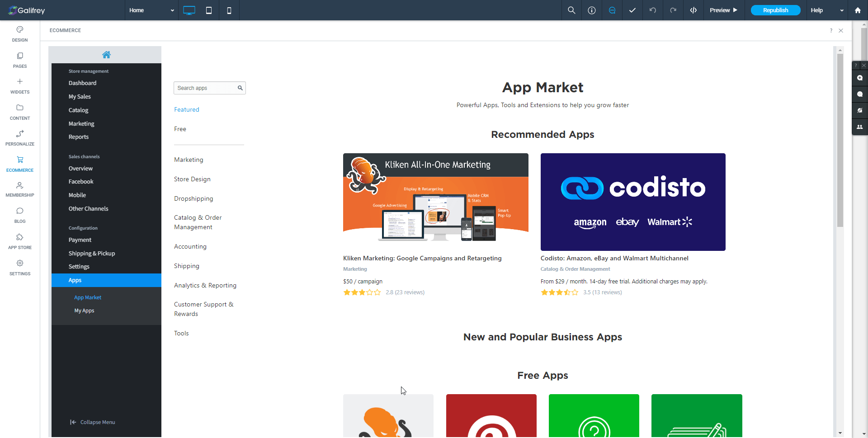Open the Home page selector dropdown
The height and width of the screenshot is (438, 868).
(151, 10)
